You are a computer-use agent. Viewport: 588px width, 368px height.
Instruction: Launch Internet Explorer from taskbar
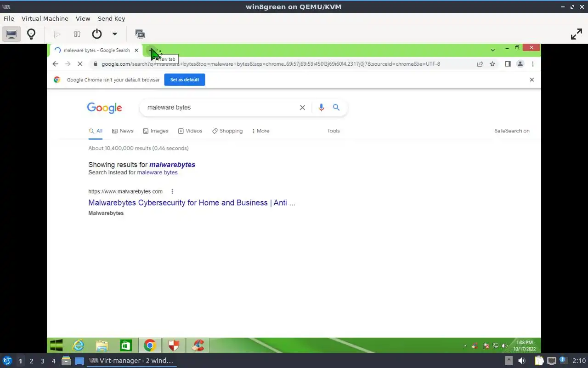coord(79,345)
